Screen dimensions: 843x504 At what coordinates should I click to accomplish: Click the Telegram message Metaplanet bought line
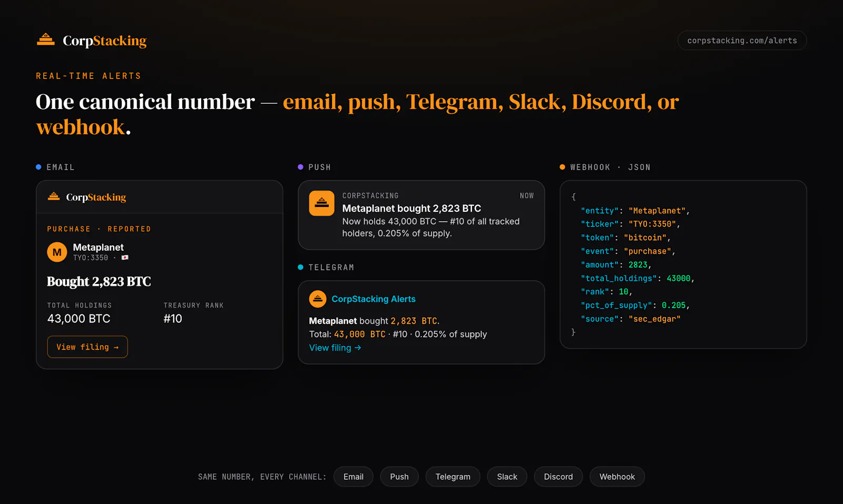[374, 321]
